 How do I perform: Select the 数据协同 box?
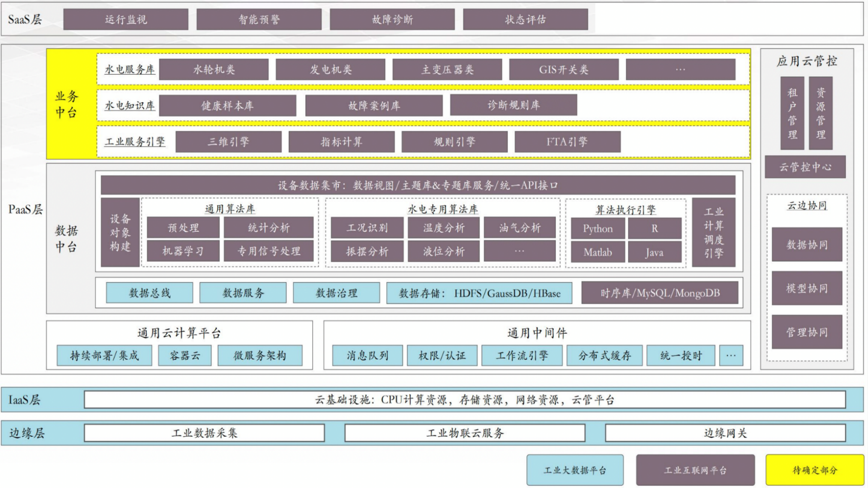tap(807, 244)
